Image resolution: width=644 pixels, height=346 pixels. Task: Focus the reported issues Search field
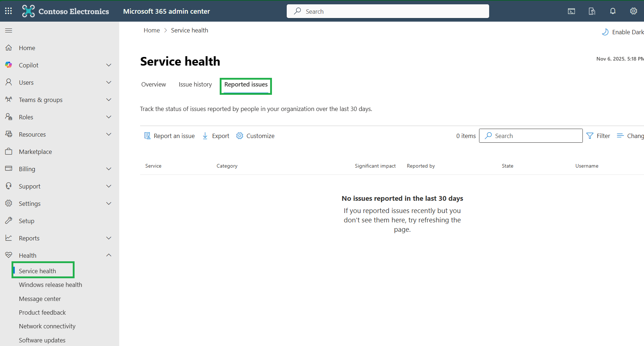531,136
